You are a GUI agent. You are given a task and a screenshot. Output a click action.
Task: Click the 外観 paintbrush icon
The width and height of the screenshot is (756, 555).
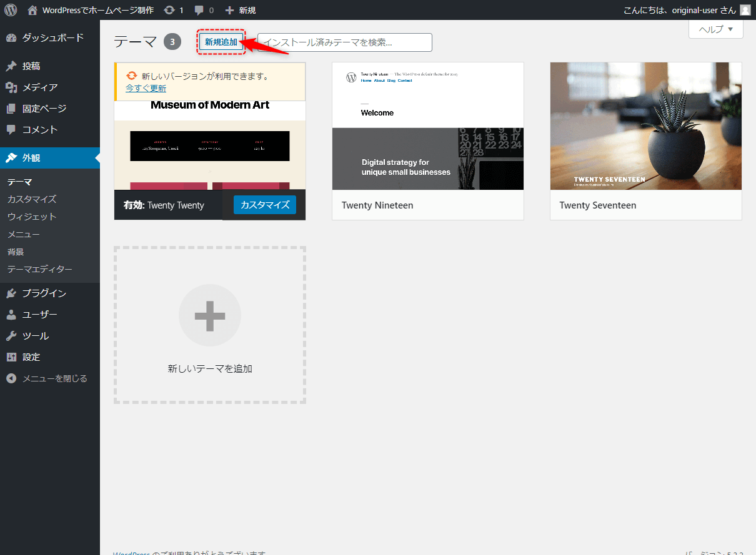11,158
